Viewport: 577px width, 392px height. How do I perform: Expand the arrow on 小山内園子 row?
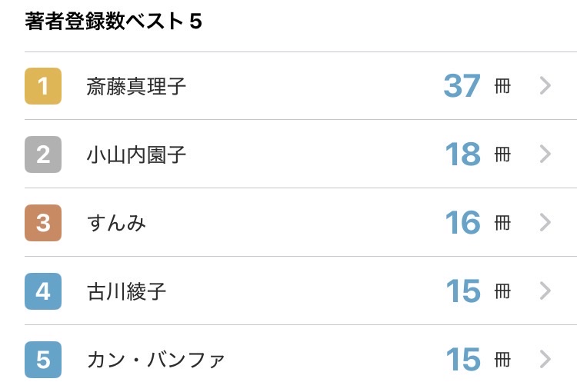[545, 154]
